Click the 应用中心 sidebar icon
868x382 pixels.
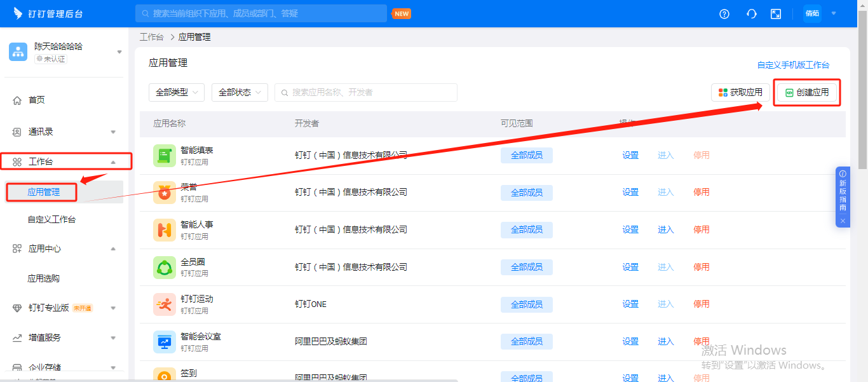[x=17, y=249]
